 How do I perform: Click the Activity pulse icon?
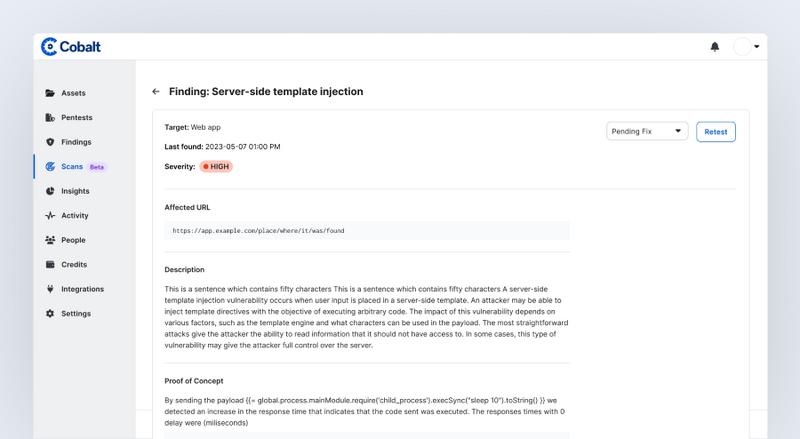(50, 215)
